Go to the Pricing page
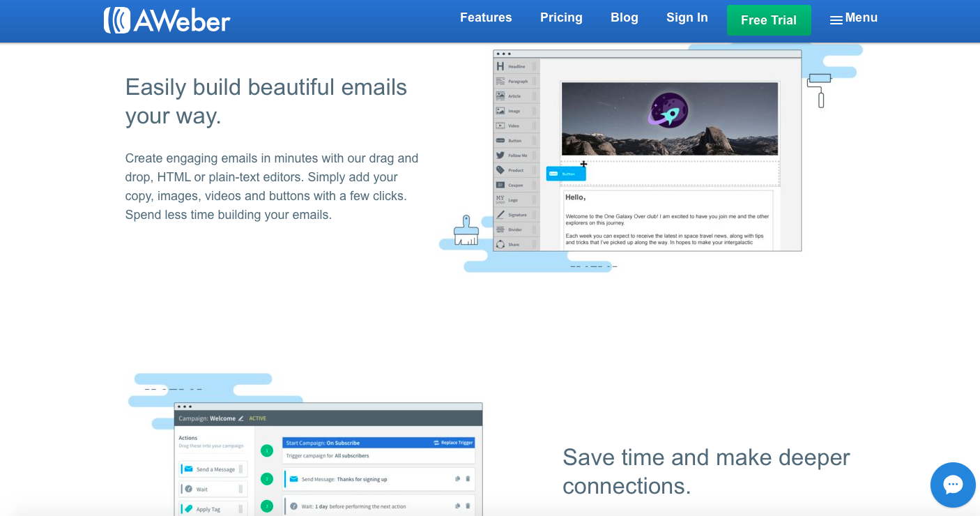980x516 pixels. [x=561, y=17]
